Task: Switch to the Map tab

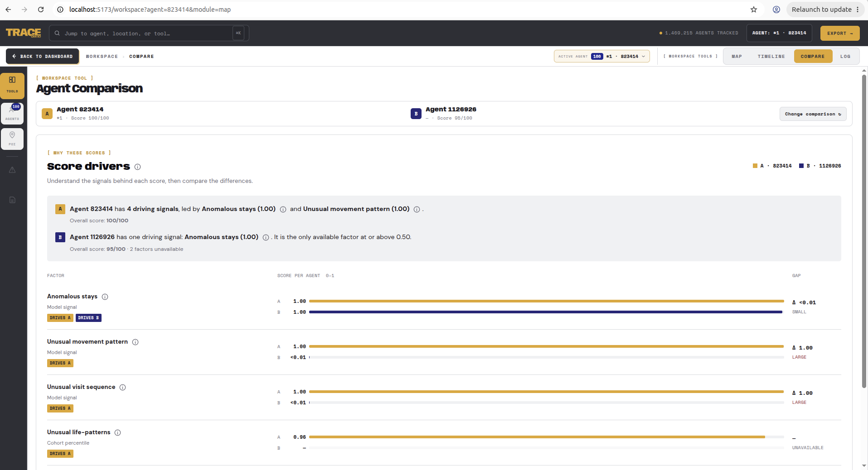Action: 737,56
